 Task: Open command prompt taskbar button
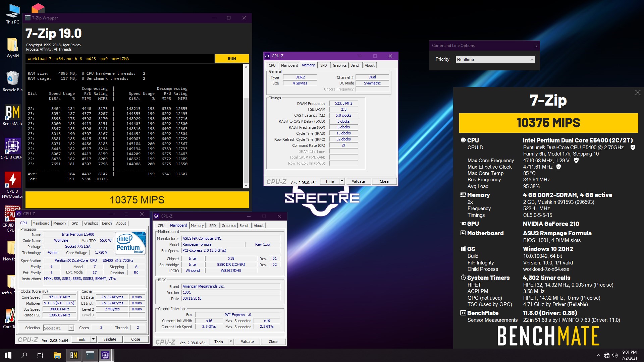[90, 355]
